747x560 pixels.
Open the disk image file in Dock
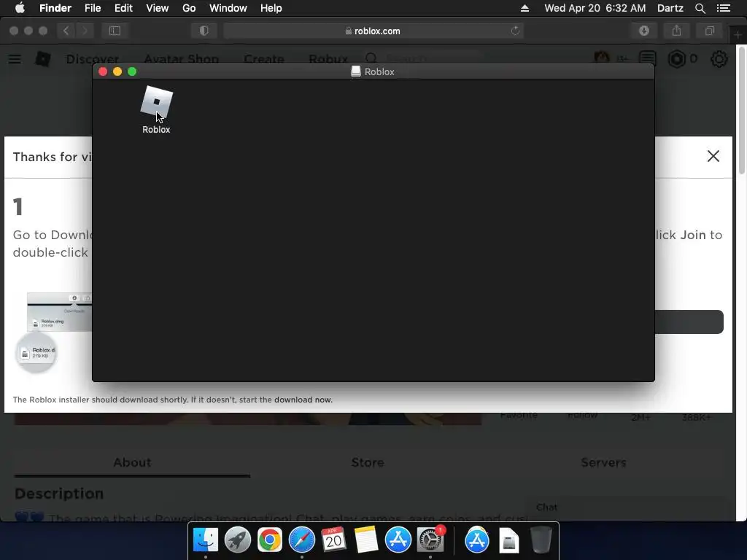coord(508,540)
